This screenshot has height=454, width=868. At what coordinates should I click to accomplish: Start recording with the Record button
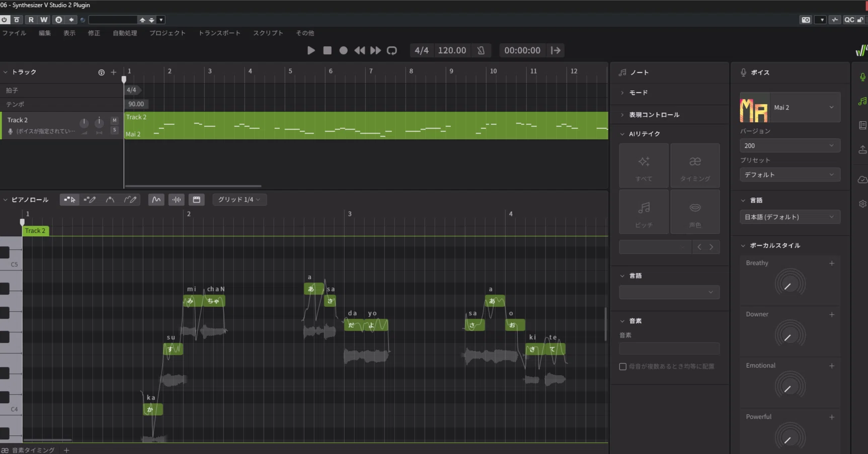pos(343,50)
